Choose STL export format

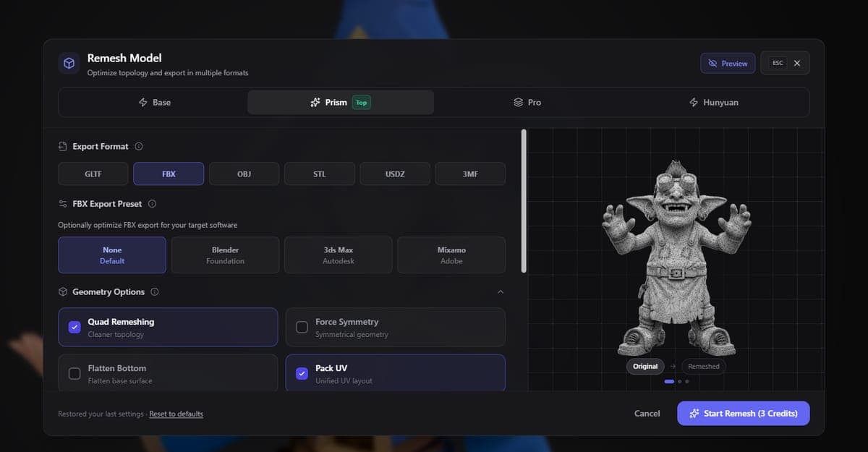[x=320, y=174]
